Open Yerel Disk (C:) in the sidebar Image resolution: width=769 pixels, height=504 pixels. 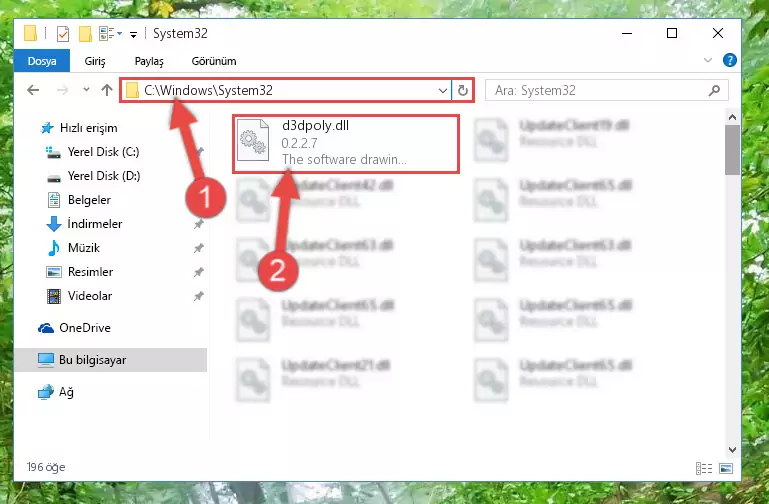tap(103, 152)
